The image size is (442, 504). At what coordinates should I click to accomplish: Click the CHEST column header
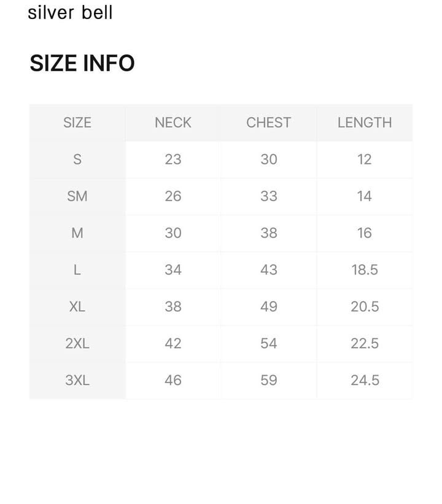click(268, 123)
